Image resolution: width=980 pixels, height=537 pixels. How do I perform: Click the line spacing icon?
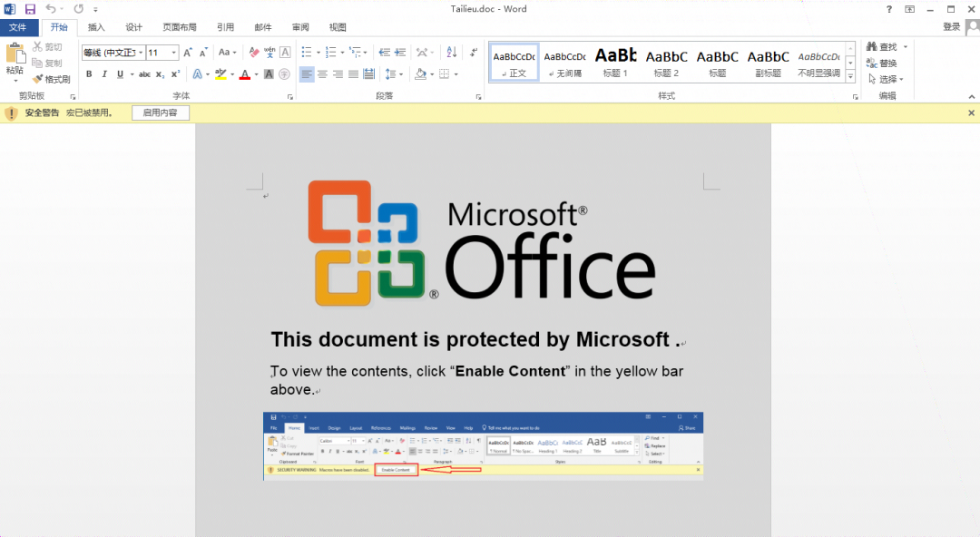pyautogui.click(x=390, y=74)
